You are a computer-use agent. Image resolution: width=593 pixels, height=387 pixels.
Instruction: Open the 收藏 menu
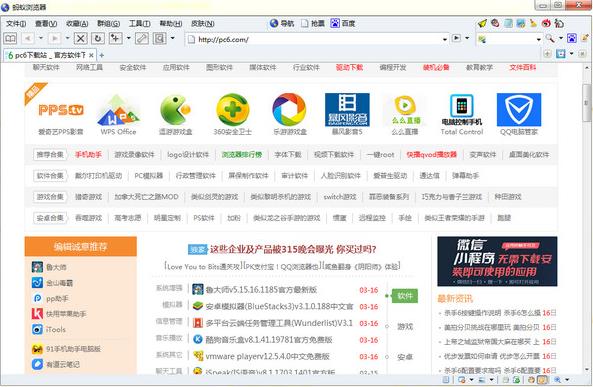77,23
